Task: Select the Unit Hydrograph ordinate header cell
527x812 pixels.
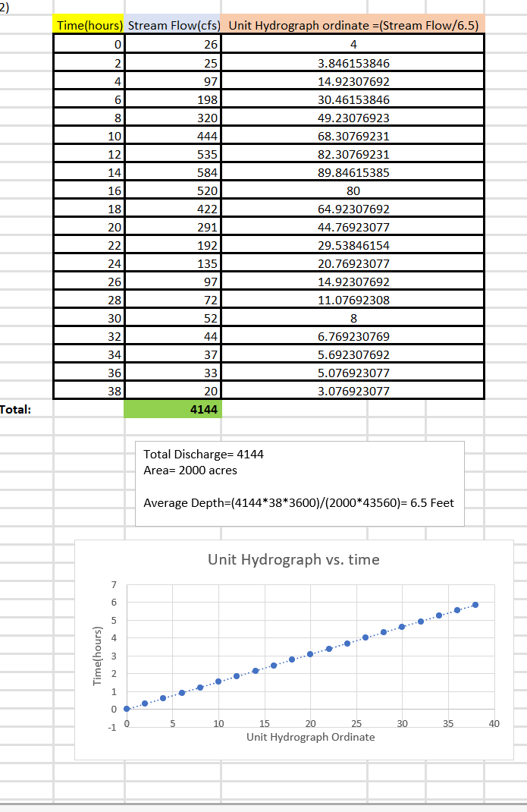Action: click(353, 25)
